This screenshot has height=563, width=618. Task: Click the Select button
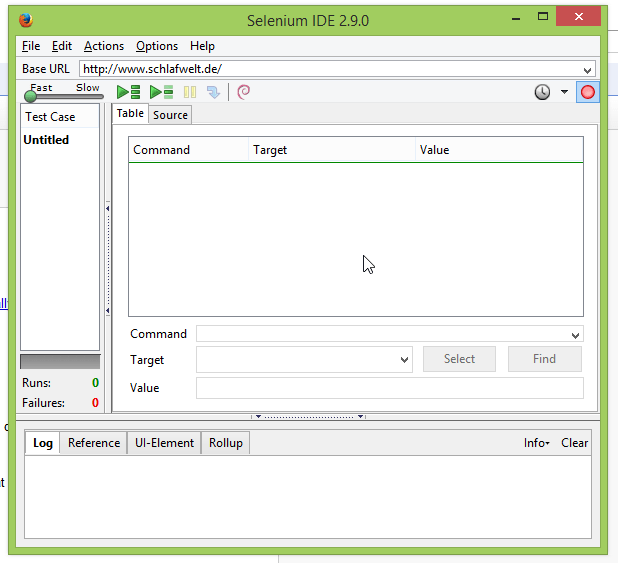[x=459, y=359]
